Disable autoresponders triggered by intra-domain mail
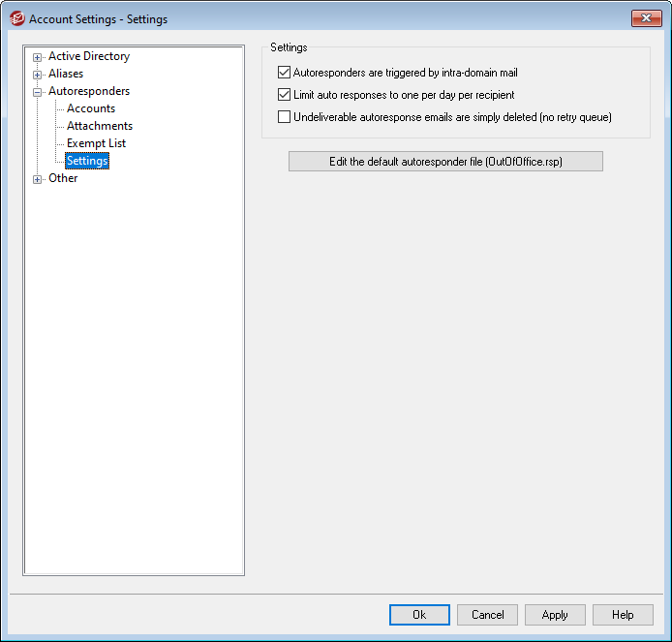The width and height of the screenshot is (672, 642). (x=284, y=73)
